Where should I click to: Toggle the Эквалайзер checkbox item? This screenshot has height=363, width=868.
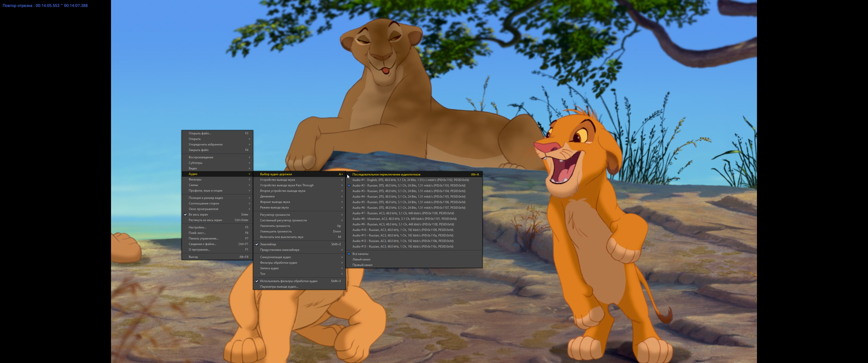coord(268,244)
